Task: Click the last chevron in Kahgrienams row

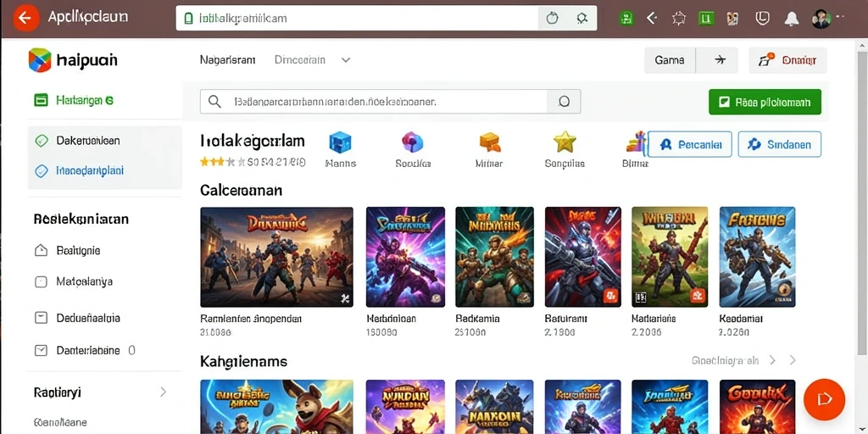Action: click(793, 360)
